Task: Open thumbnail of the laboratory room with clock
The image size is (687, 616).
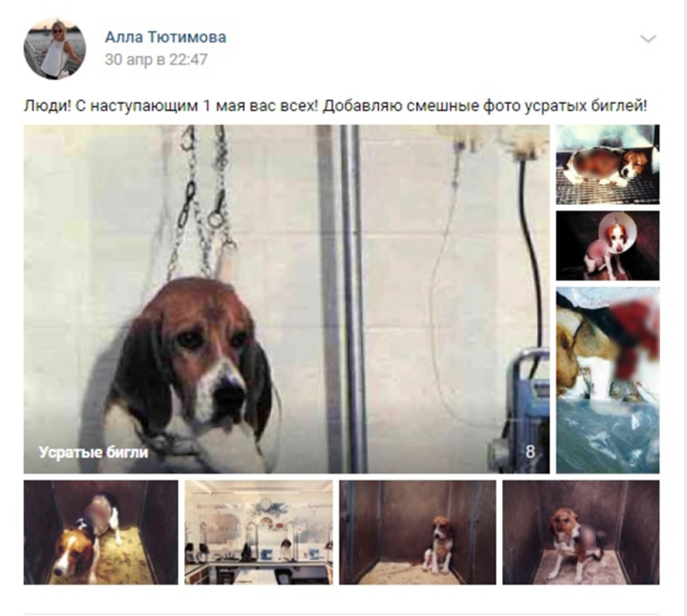Action: tap(259, 532)
